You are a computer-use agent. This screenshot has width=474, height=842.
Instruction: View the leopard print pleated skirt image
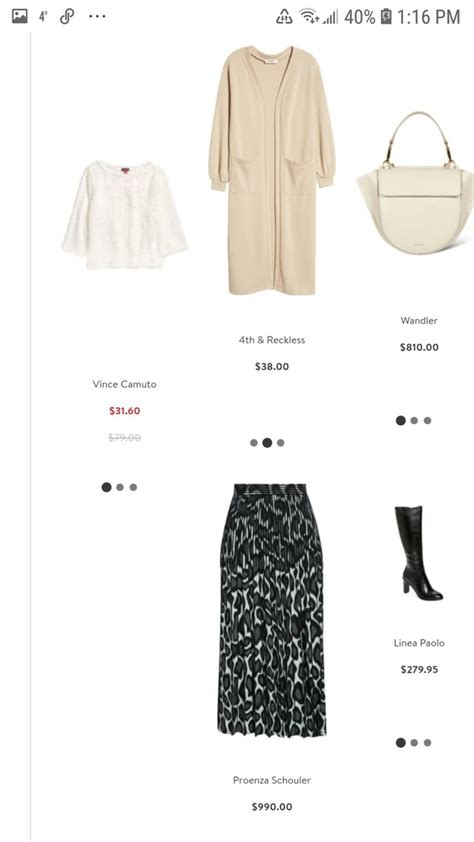coord(272,610)
